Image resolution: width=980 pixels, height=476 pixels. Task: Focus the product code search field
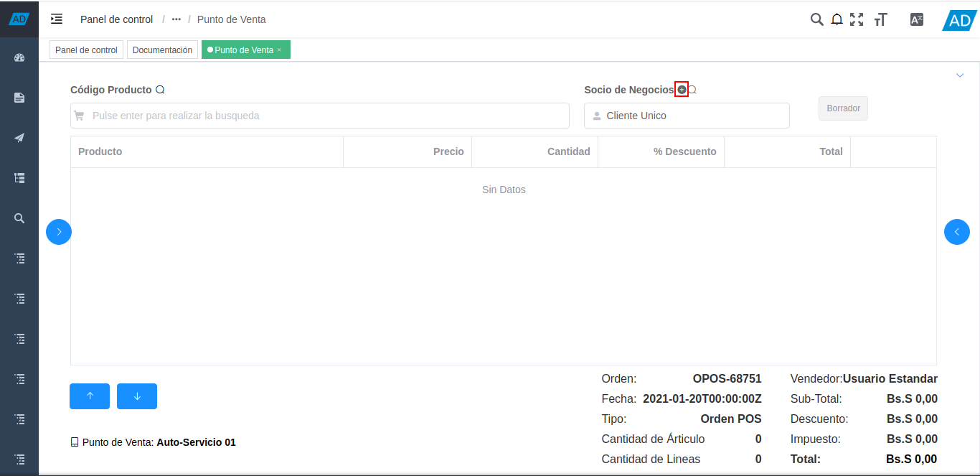pyautogui.click(x=320, y=116)
